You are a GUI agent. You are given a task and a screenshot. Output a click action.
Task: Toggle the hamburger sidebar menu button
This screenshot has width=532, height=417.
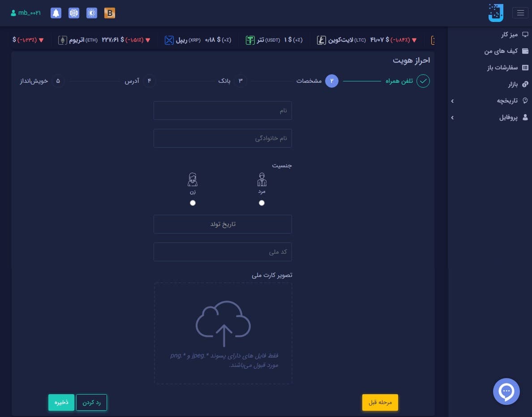[520, 13]
